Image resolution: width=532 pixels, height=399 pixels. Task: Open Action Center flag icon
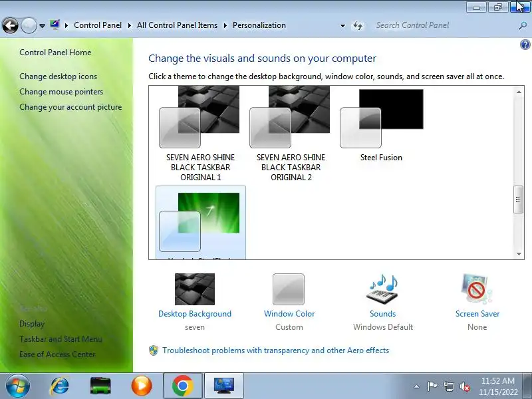[x=432, y=386]
